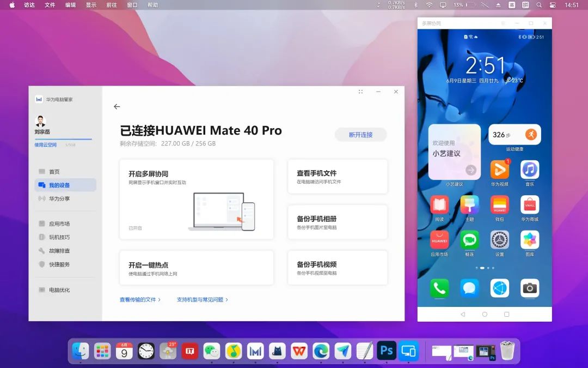Image resolution: width=588 pixels, height=368 pixels.
Task: Select 首页 in the sidebar
Action: pos(65,172)
